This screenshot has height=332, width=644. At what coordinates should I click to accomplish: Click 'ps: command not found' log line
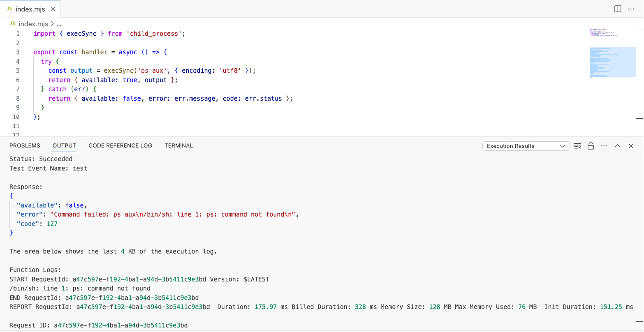click(80, 288)
